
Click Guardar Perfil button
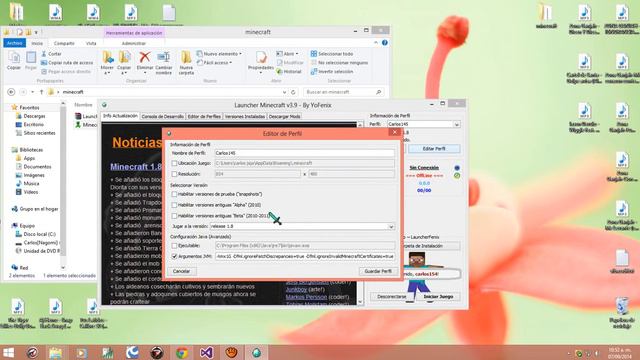tap(378, 271)
